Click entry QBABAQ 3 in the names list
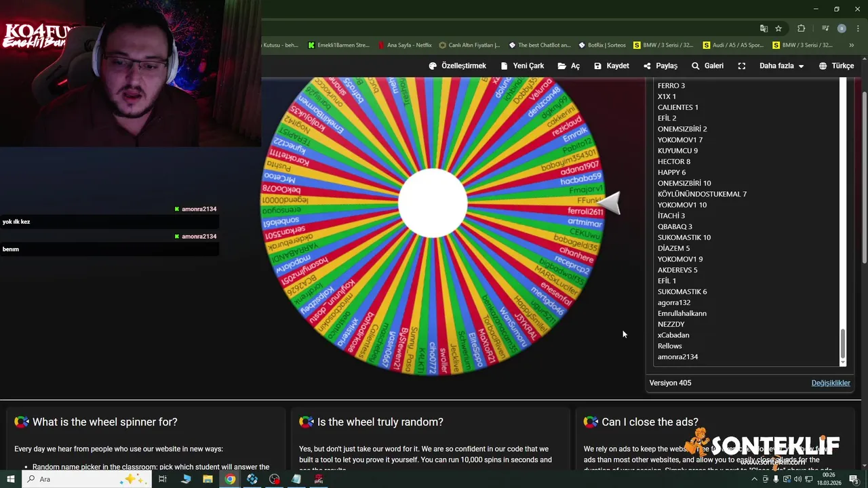The height and width of the screenshot is (488, 868). 675,226
